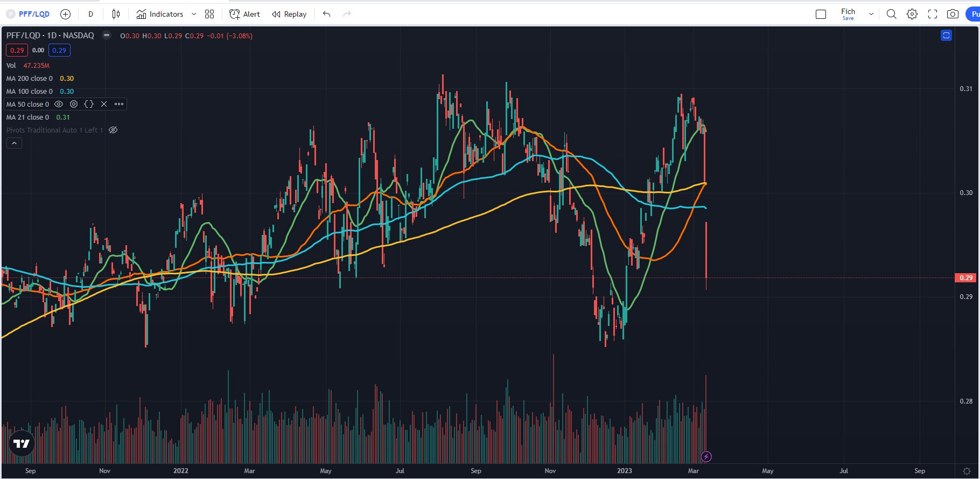980x479 pixels.
Task: Click the TradingView logo badge
Action: point(22,443)
